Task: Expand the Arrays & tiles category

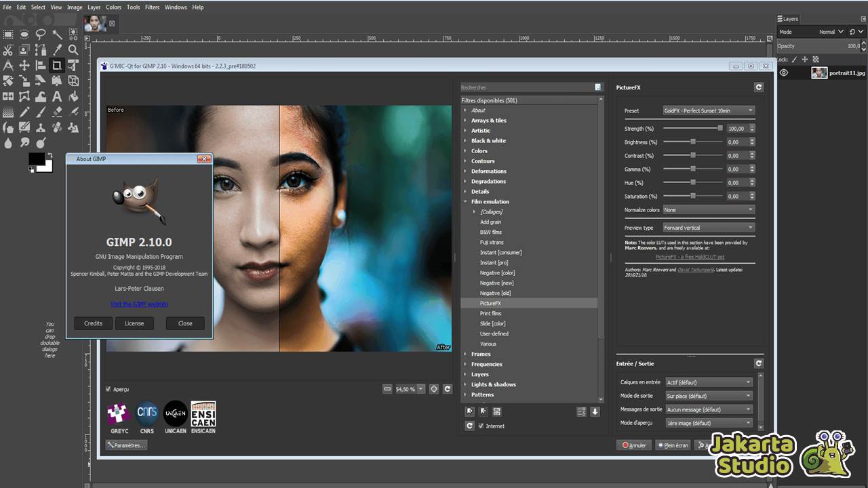Action: tap(465, 121)
